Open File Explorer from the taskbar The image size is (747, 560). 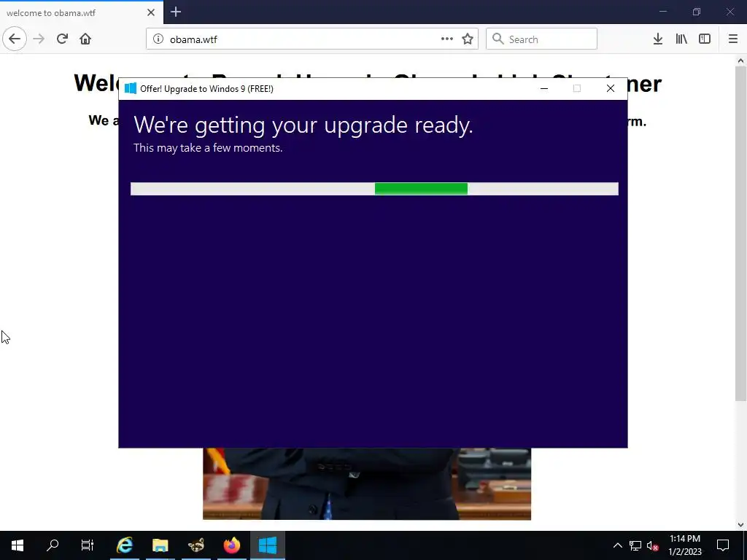160,545
